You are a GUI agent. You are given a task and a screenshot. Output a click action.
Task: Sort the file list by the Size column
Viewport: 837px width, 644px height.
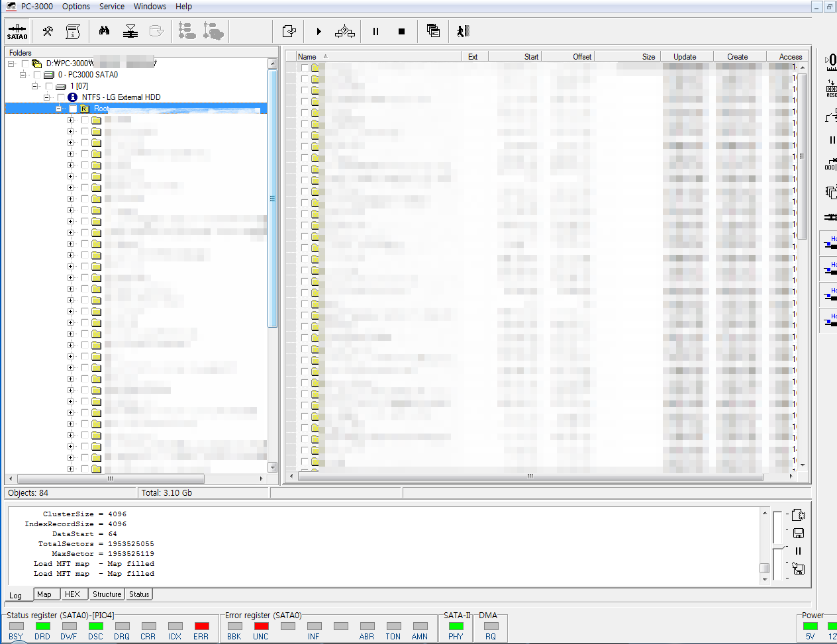pos(648,56)
